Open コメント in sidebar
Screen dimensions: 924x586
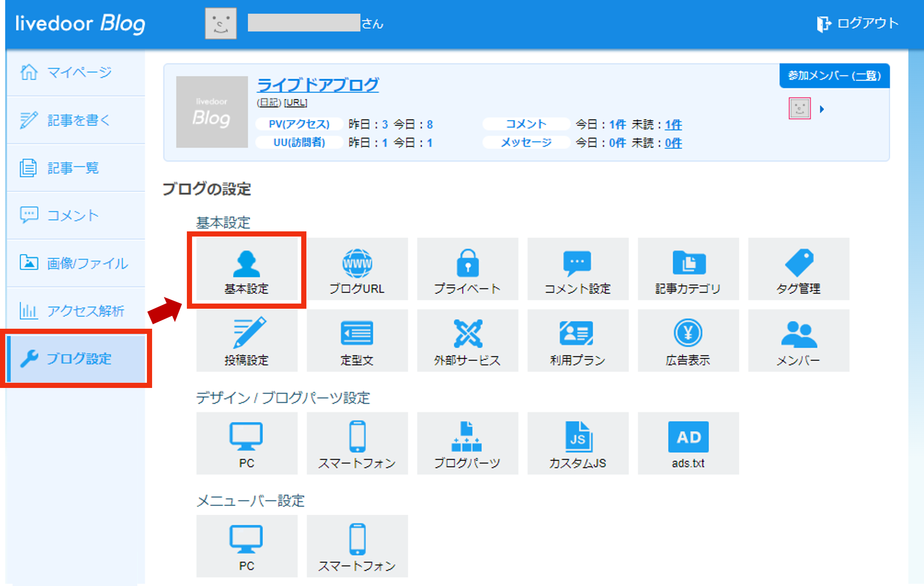click(x=76, y=216)
